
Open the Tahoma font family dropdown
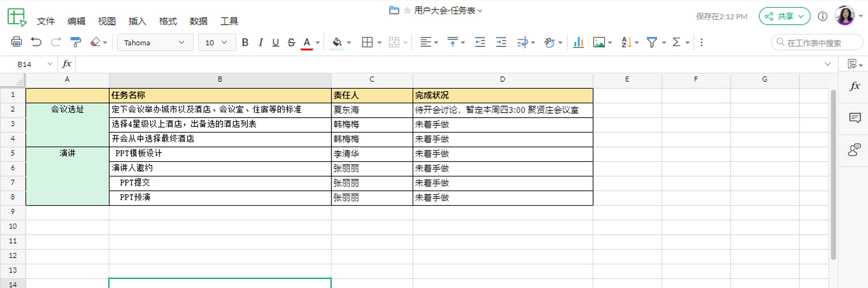pos(155,42)
